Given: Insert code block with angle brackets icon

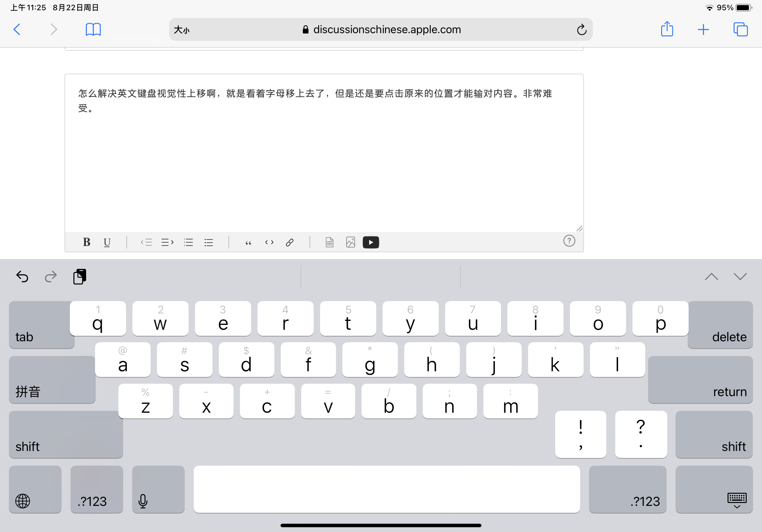Looking at the screenshot, I should point(269,242).
